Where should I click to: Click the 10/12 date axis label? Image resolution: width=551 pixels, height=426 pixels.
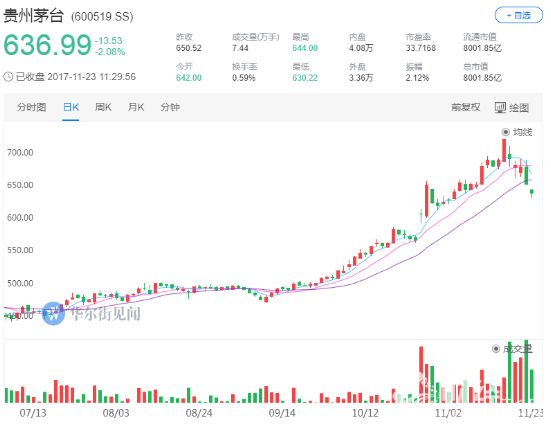[x=365, y=413]
